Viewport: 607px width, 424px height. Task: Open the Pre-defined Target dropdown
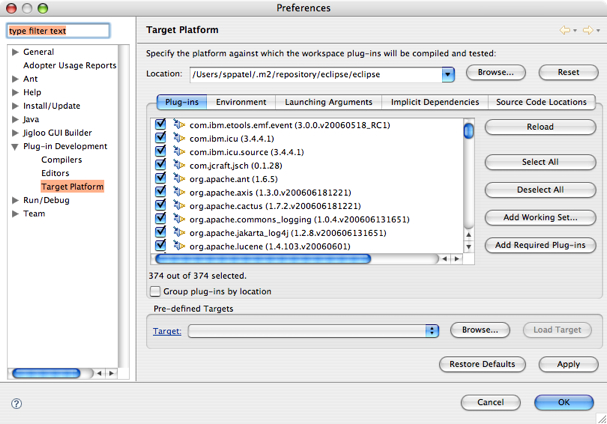click(x=432, y=331)
